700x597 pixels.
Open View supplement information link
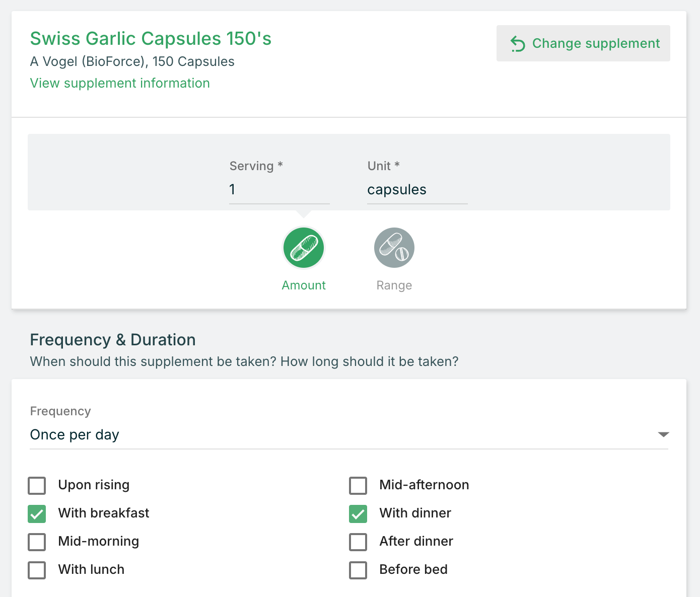click(x=120, y=83)
